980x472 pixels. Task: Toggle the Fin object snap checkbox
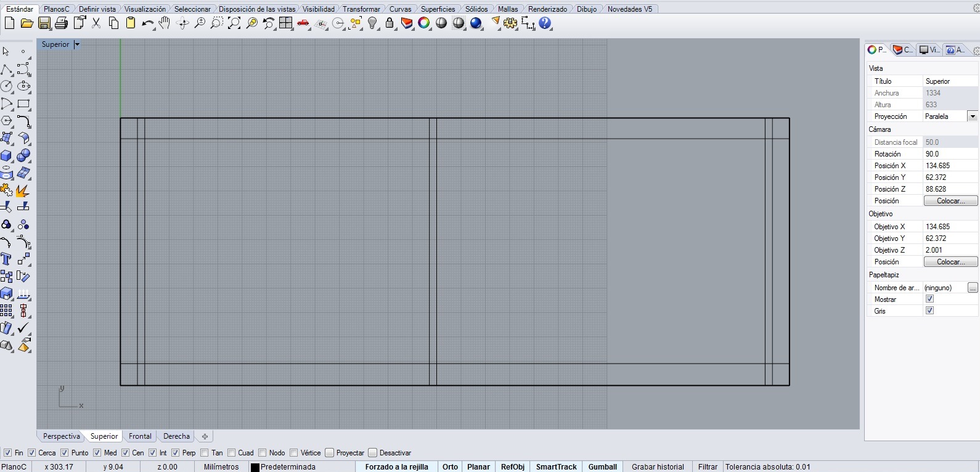[x=7, y=453]
